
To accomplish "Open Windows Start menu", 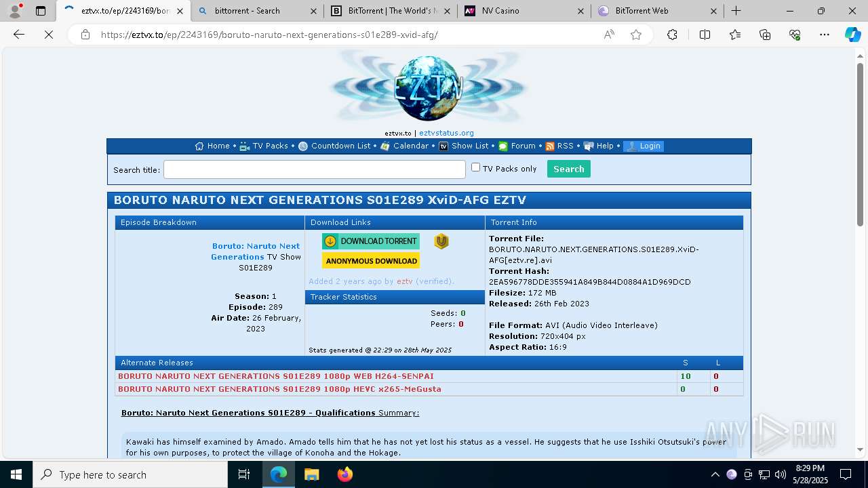I will (16, 474).
